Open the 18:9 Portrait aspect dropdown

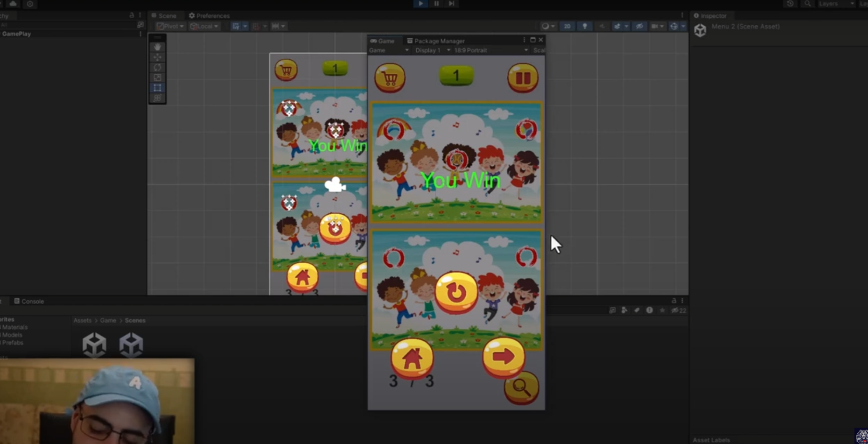[491, 50]
